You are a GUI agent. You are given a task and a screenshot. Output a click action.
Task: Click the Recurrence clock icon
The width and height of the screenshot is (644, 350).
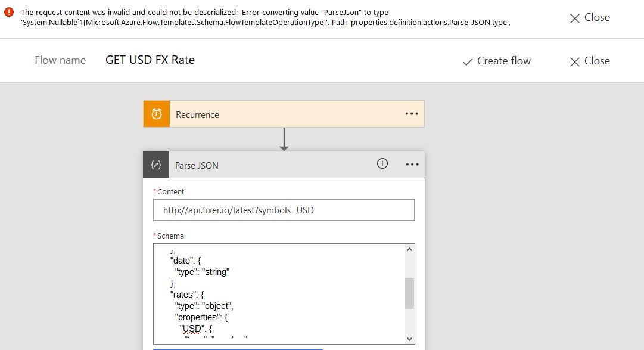[157, 114]
